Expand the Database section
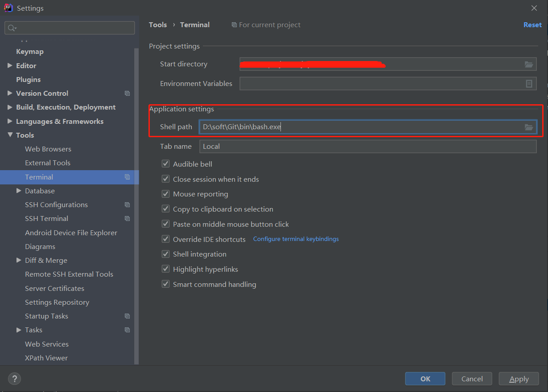This screenshot has width=548, height=392. pos(18,191)
